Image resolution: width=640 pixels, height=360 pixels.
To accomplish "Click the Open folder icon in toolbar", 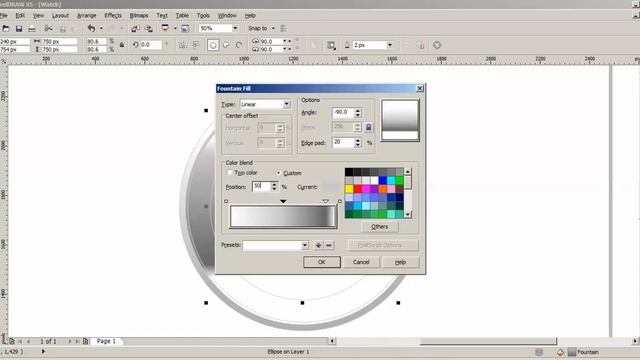I will click(x=6, y=29).
